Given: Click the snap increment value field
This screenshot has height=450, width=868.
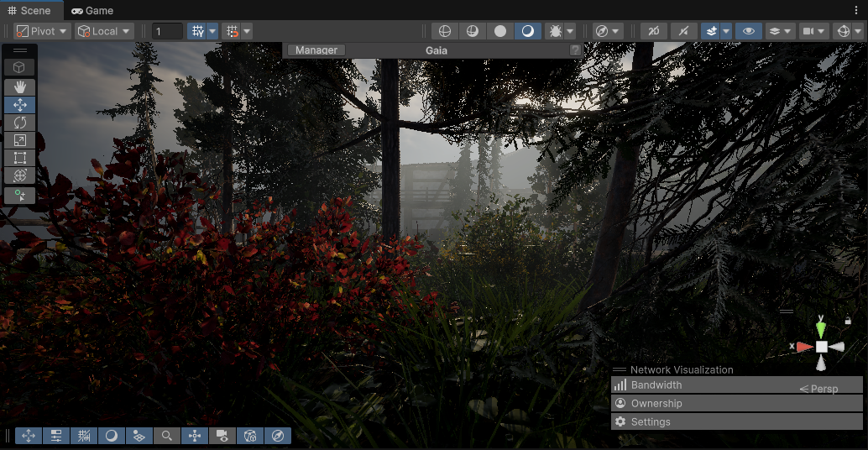Looking at the screenshot, I should 166,31.
